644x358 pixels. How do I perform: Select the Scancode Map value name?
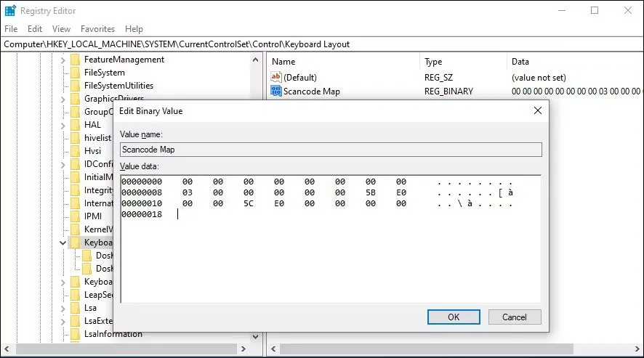point(312,91)
